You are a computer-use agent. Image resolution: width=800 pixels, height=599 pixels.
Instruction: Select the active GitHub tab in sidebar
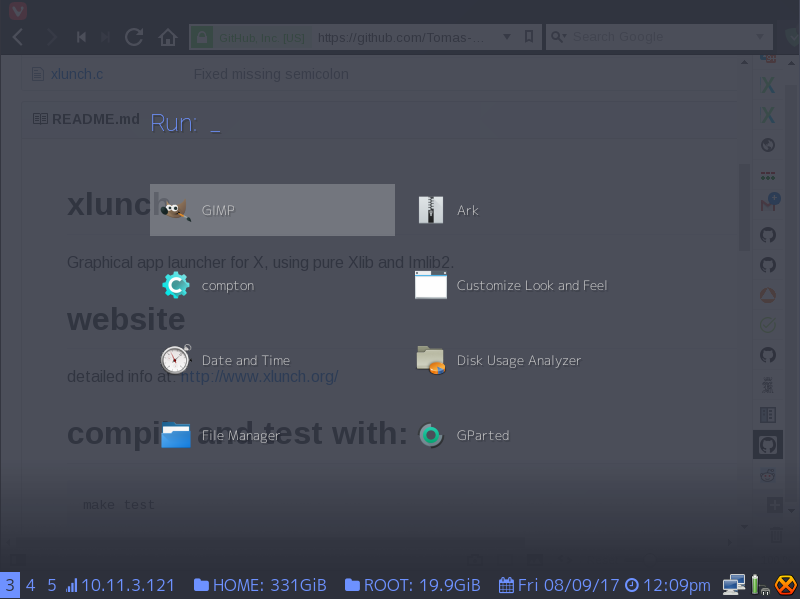pyautogui.click(x=768, y=444)
